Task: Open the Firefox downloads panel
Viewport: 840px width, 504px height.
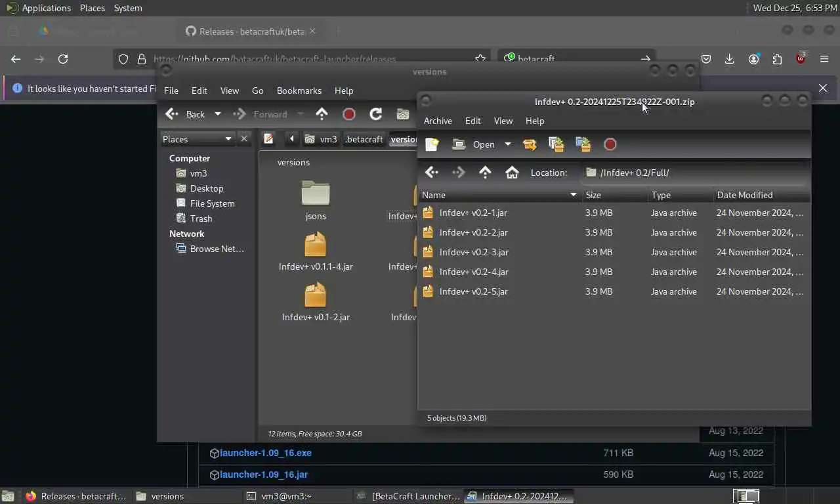Action: (x=729, y=59)
